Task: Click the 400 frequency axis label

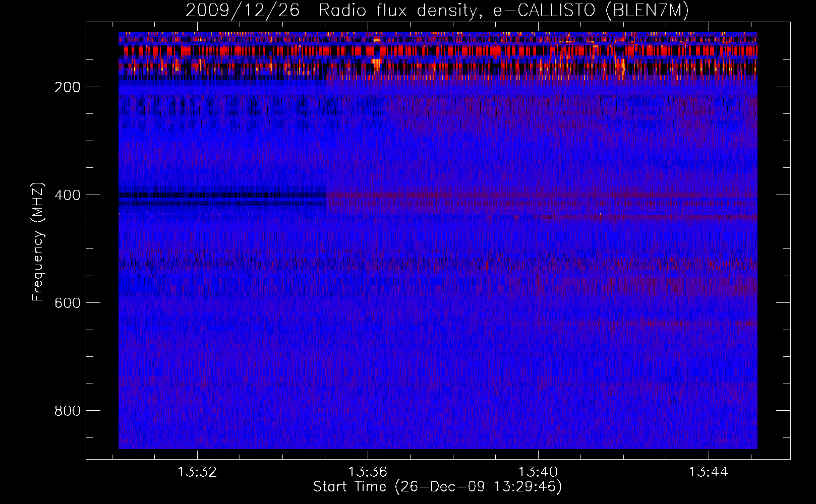Action: [x=68, y=195]
